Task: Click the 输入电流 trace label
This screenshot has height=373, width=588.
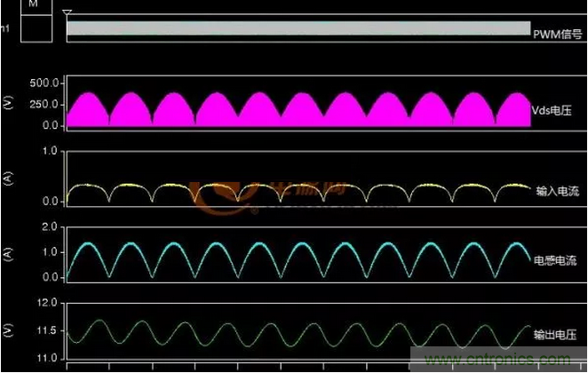Action: (x=556, y=189)
